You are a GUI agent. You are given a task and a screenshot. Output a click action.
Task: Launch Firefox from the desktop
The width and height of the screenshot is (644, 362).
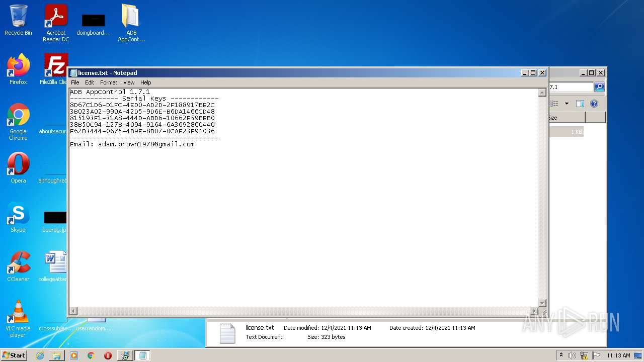click(18, 69)
